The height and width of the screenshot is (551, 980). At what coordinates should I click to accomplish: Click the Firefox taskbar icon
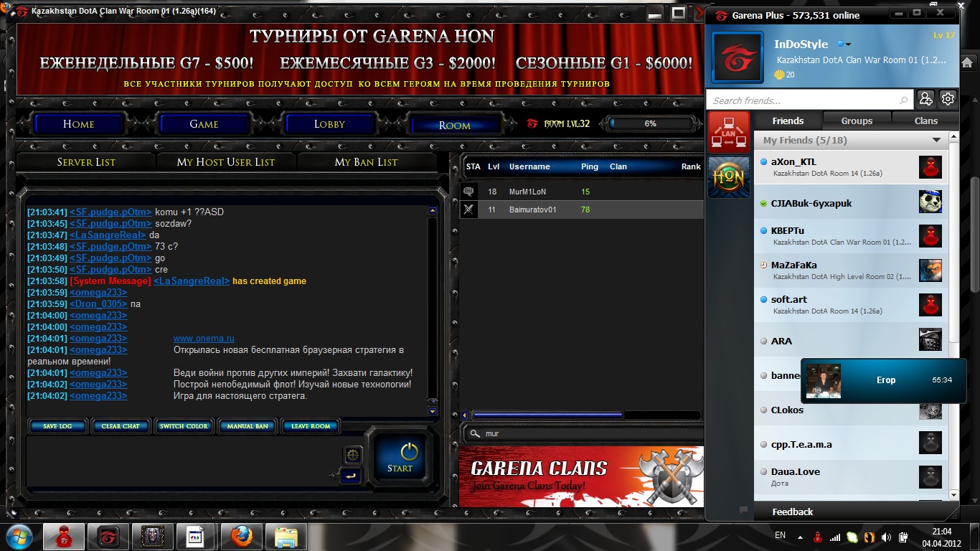click(241, 537)
